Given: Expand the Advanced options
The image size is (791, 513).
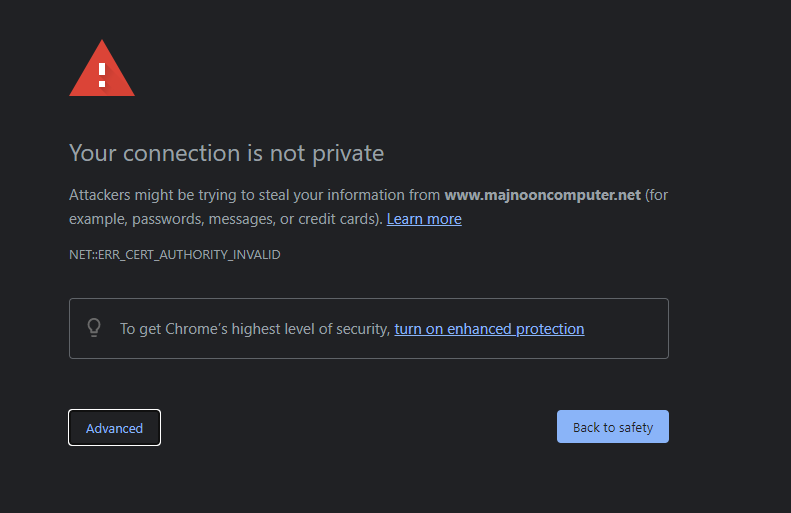Looking at the screenshot, I should (115, 428).
